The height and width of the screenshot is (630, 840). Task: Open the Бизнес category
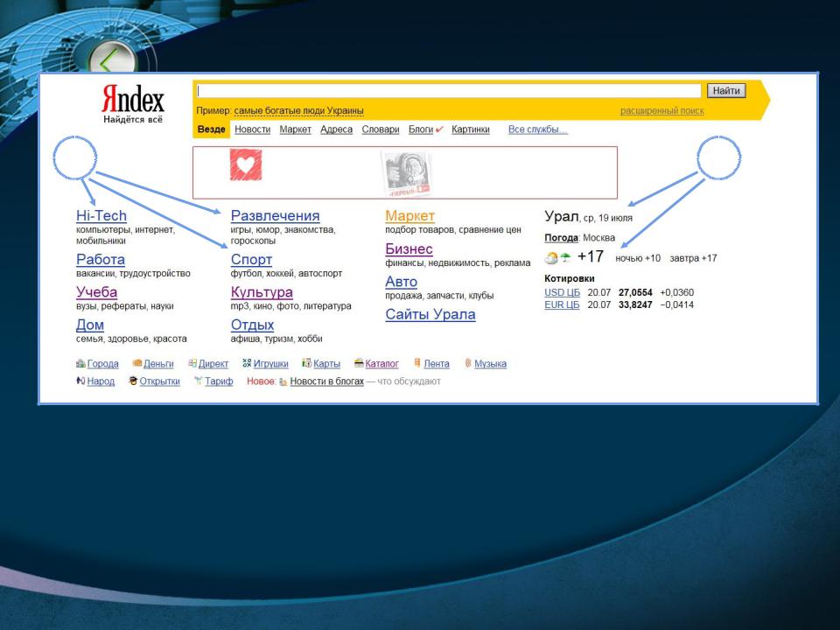pyautogui.click(x=409, y=248)
